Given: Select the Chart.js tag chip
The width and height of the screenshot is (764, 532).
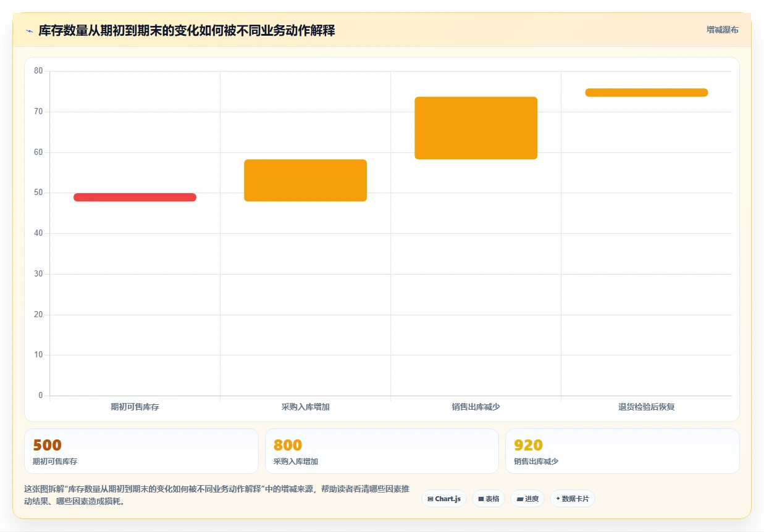Looking at the screenshot, I should [x=444, y=499].
